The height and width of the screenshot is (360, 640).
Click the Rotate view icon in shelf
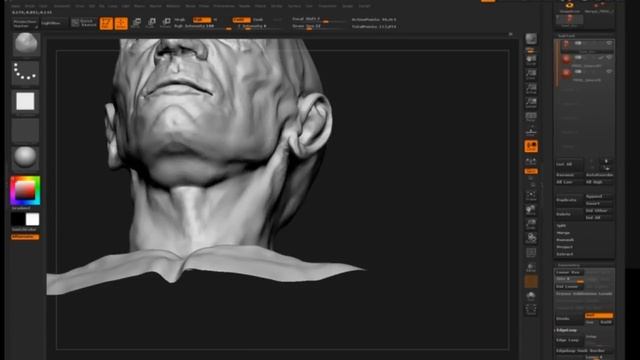tap(531, 238)
